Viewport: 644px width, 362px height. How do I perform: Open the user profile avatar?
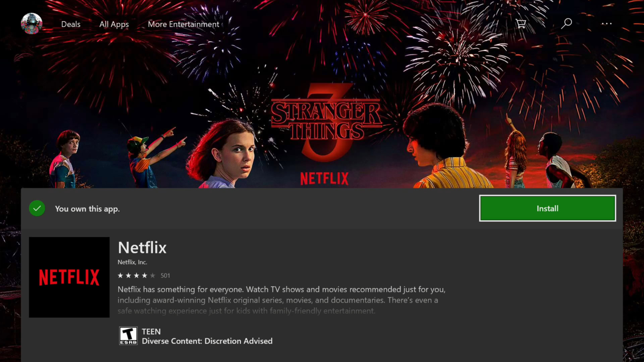(32, 24)
